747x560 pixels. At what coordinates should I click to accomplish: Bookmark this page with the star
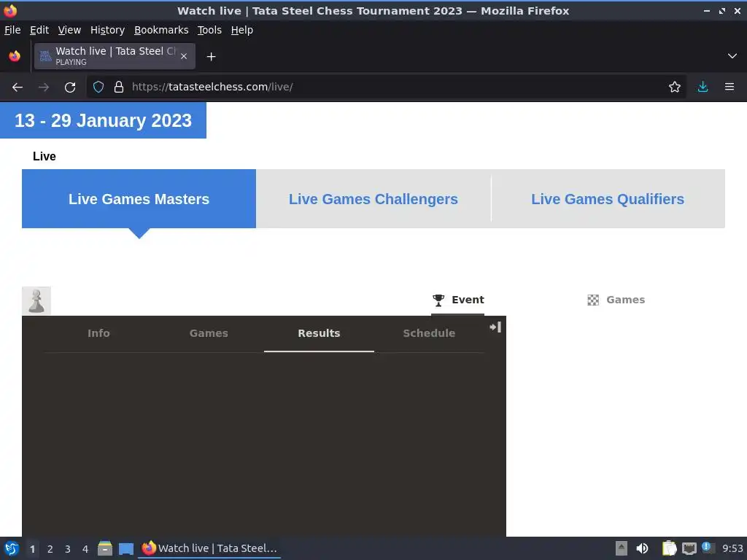point(675,87)
